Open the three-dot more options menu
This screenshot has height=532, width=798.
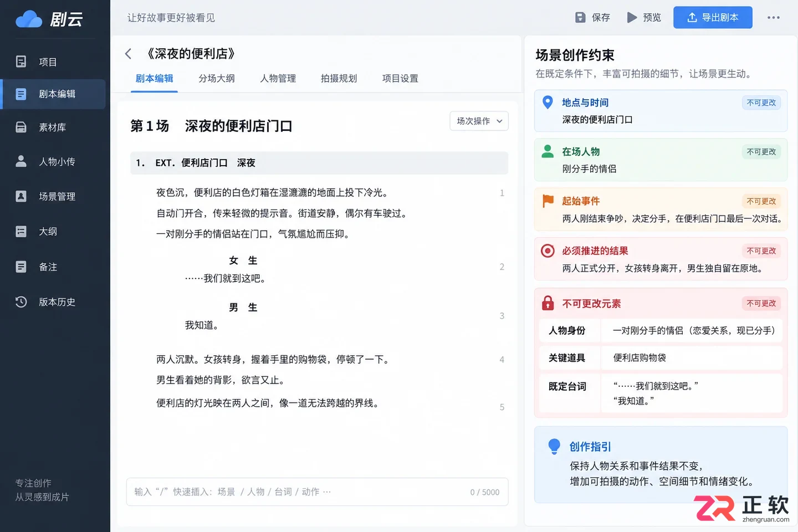coord(774,18)
